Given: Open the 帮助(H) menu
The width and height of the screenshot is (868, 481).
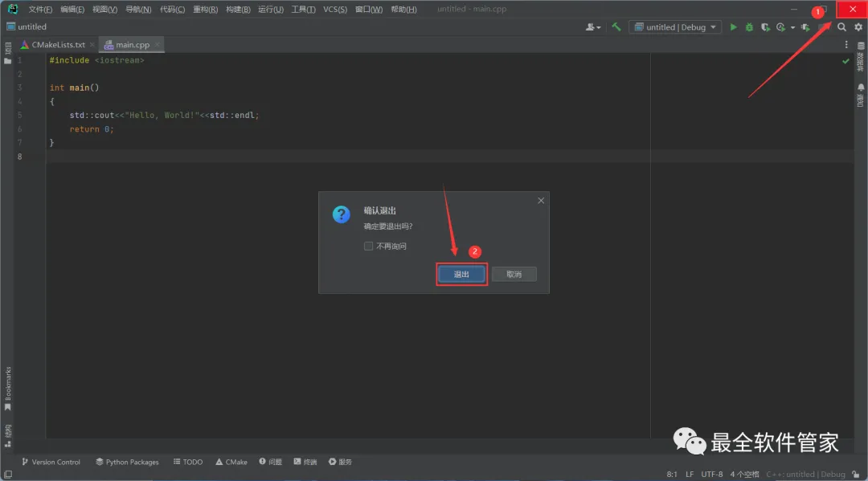Looking at the screenshot, I should coord(403,10).
